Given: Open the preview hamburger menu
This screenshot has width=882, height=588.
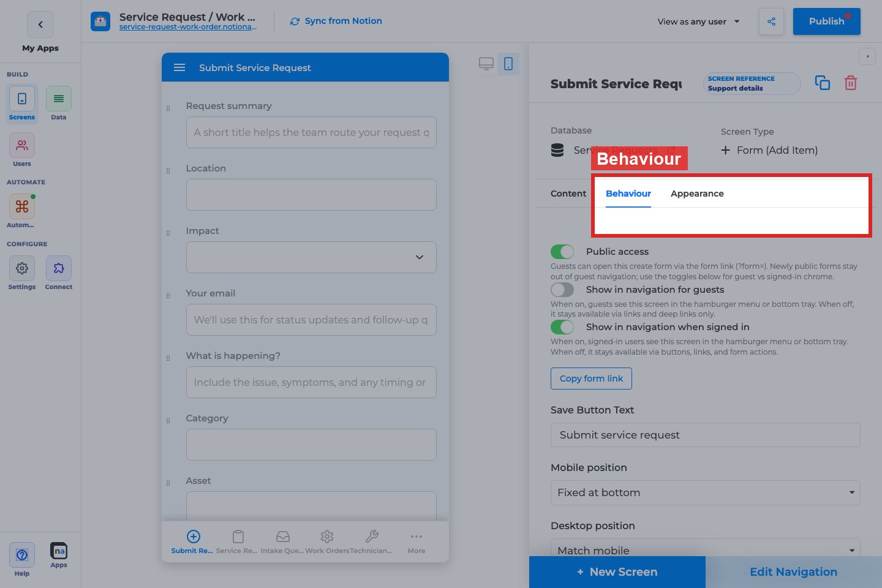Looking at the screenshot, I should point(179,67).
